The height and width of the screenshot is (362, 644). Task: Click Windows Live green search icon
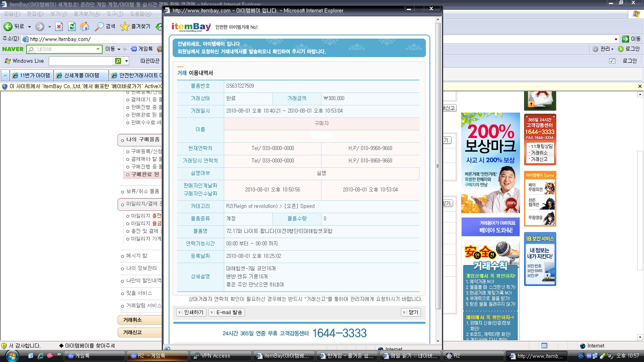tap(118, 61)
